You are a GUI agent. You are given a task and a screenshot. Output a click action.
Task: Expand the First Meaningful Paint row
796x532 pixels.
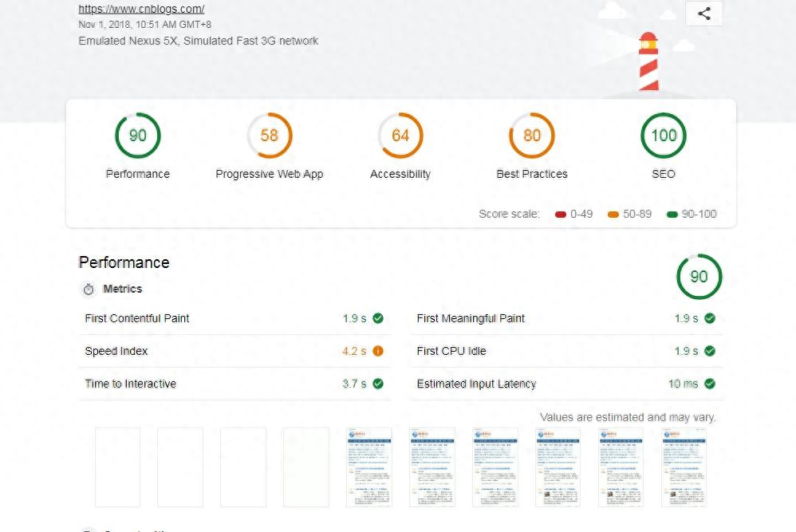tap(471, 318)
